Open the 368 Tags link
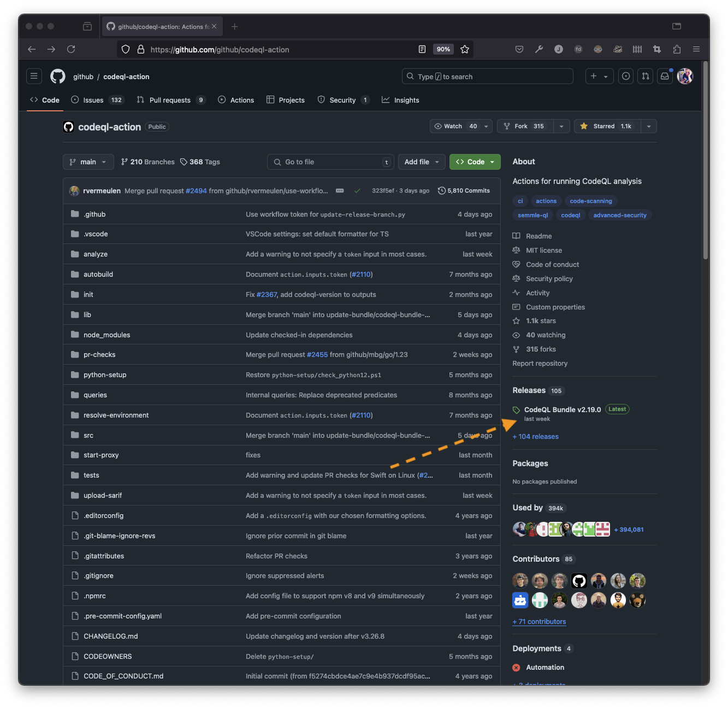The height and width of the screenshot is (708, 728). 200,162
